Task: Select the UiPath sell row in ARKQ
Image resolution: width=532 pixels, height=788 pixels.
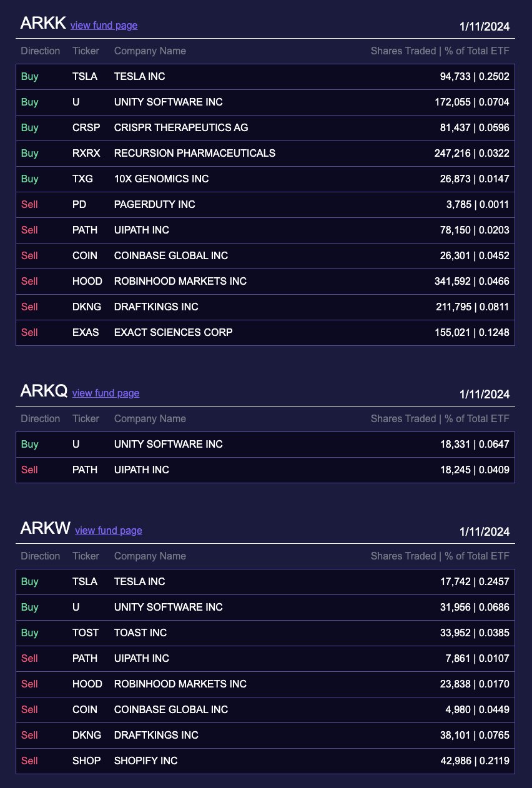Action: coord(265,470)
